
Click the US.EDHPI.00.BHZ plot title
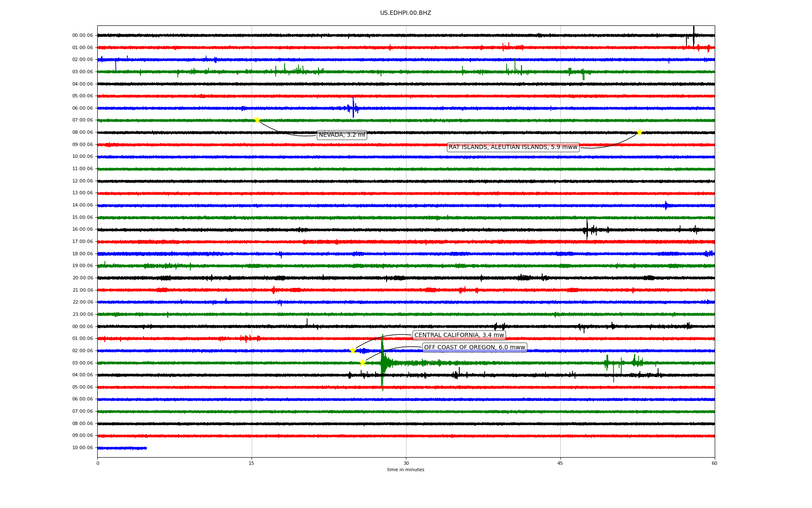pos(406,13)
